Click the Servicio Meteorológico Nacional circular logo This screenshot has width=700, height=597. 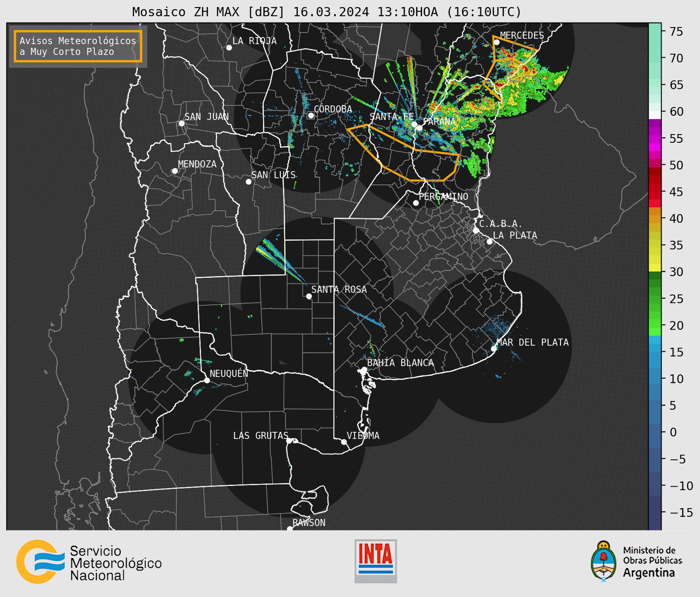pyautogui.click(x=41, y=562)
